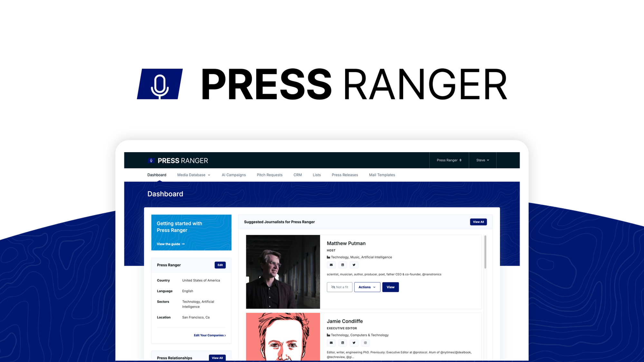
Task: Expand the Media Database dropdown
Action: [193, 175]
